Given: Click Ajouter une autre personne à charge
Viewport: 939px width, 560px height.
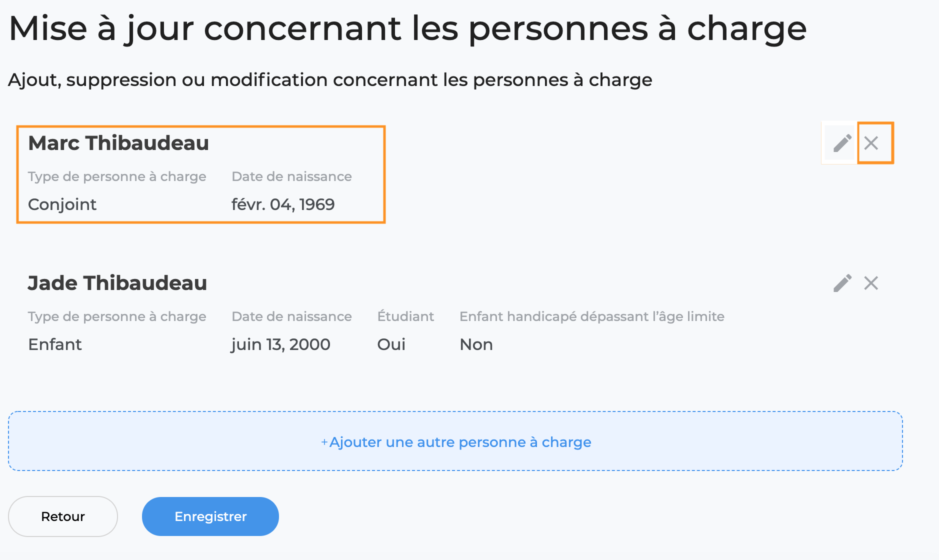Looking at the screenshot, I should (455, 441).
